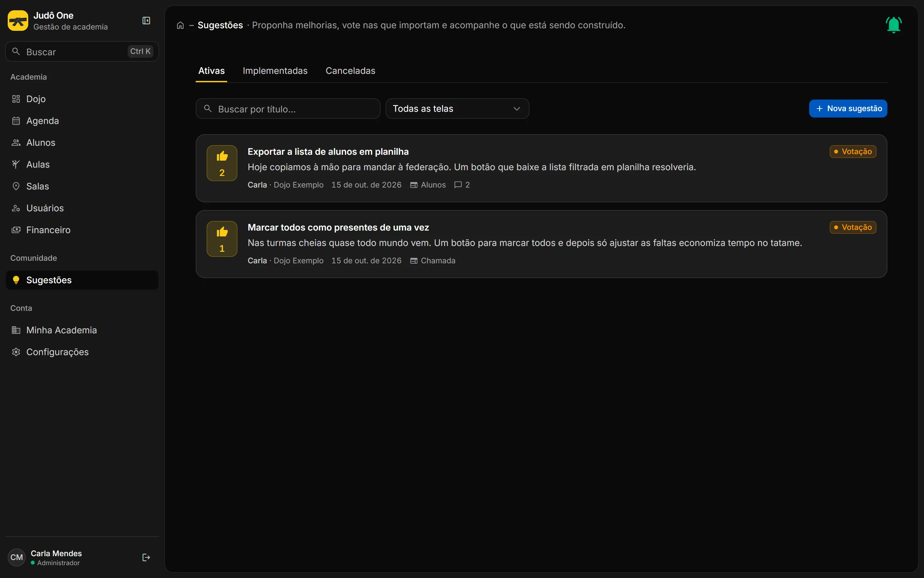
Task: Go to Aulas in the sidebar
Action: pos(82,164)
